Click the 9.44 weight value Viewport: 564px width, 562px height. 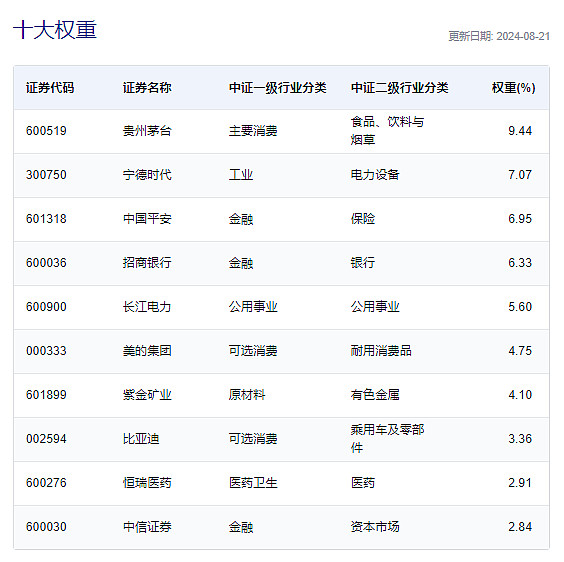pos(520,131)
